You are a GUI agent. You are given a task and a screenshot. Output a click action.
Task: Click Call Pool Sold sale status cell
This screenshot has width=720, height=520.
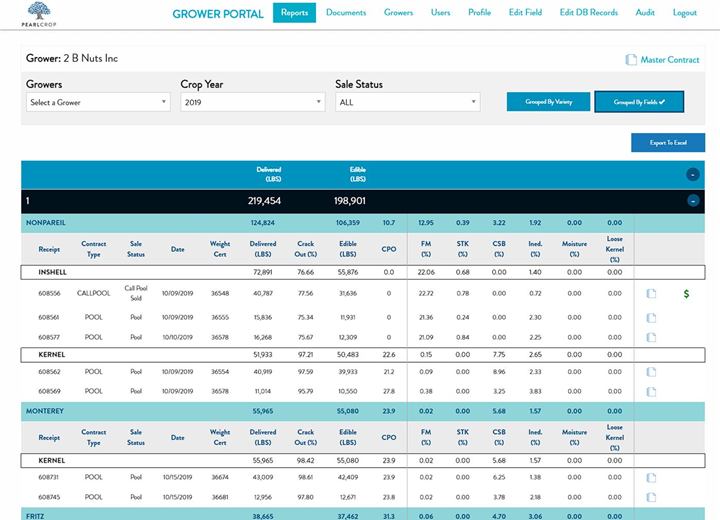tap(136, 293)
